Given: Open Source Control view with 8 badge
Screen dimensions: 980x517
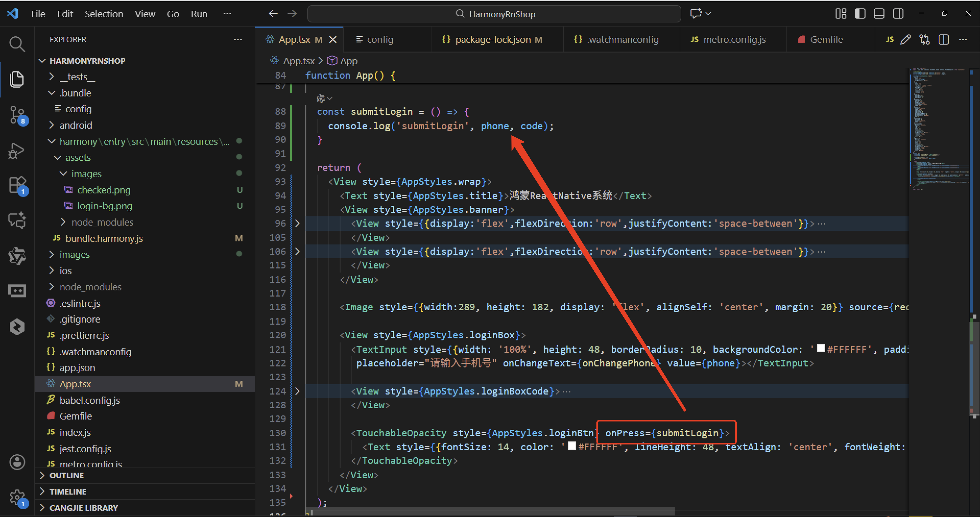Looking at the screenshot, I should [17, 114].
